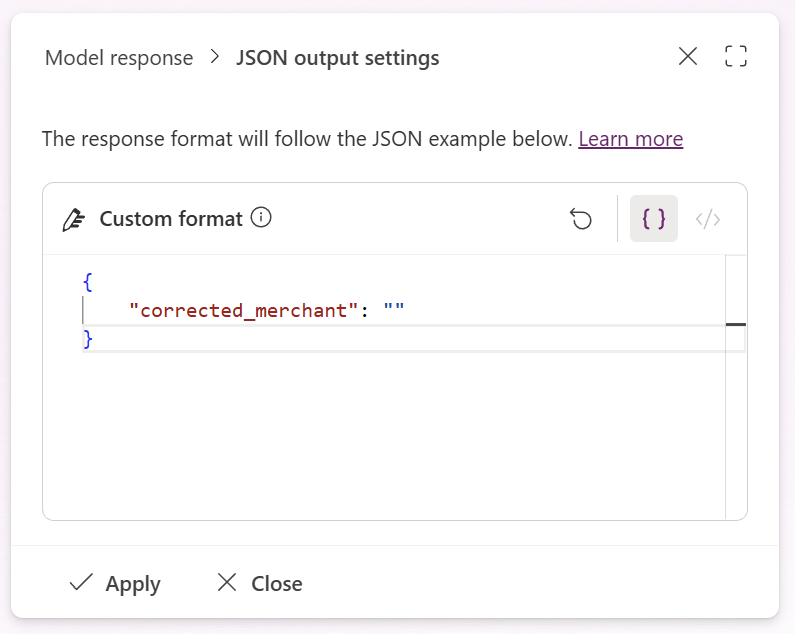Click the Custom format label

171,219
